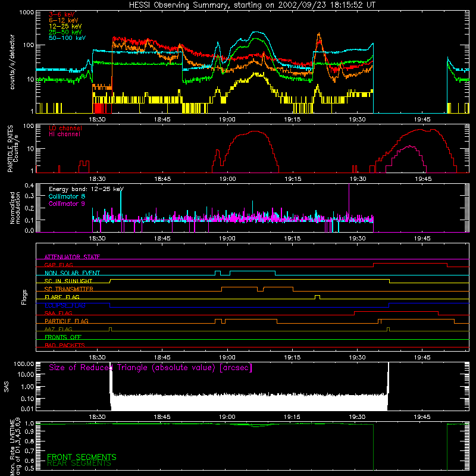The image size is (476, 476).
Task: Click the GAP FLAG label
Action: 58,265
